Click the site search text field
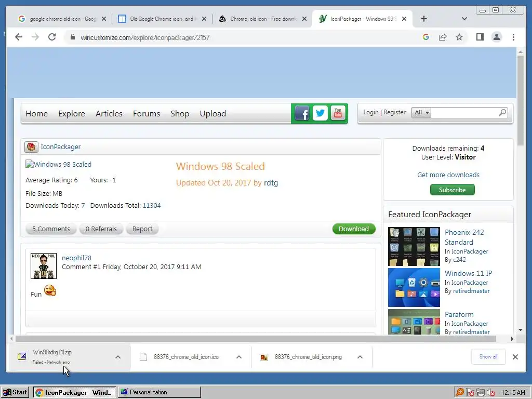This screenshot has width=532, height=399. point(464,112)
